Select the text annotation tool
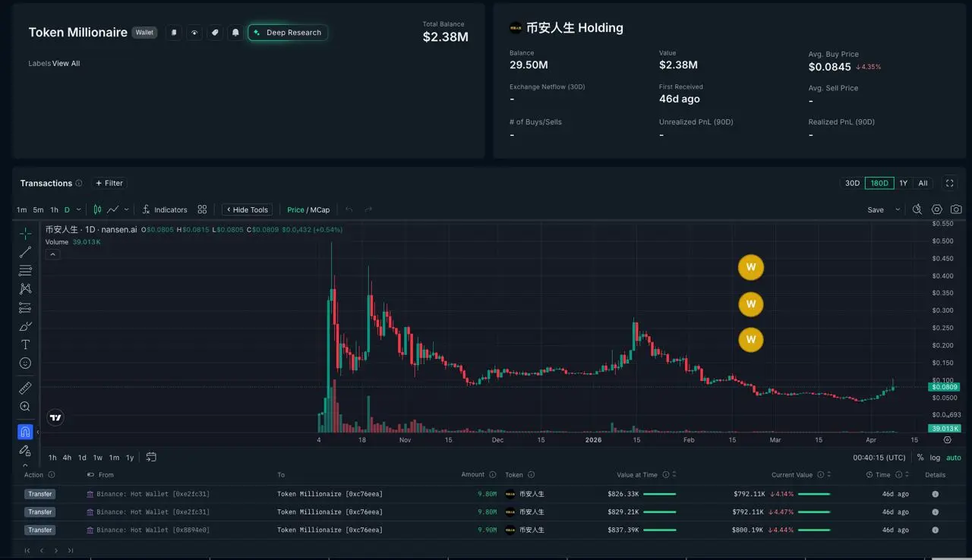 pos(25,344)
